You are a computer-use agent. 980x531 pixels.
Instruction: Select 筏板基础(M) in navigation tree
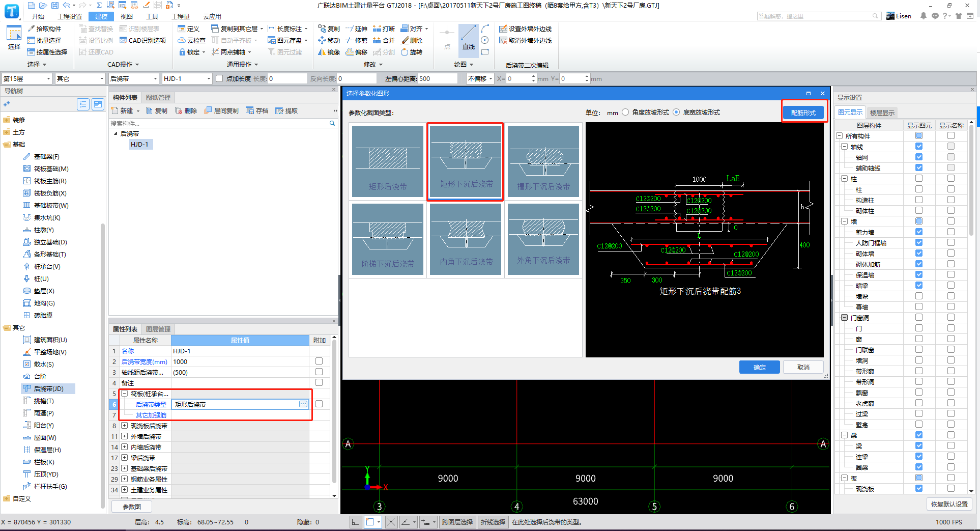coord(46,169)
